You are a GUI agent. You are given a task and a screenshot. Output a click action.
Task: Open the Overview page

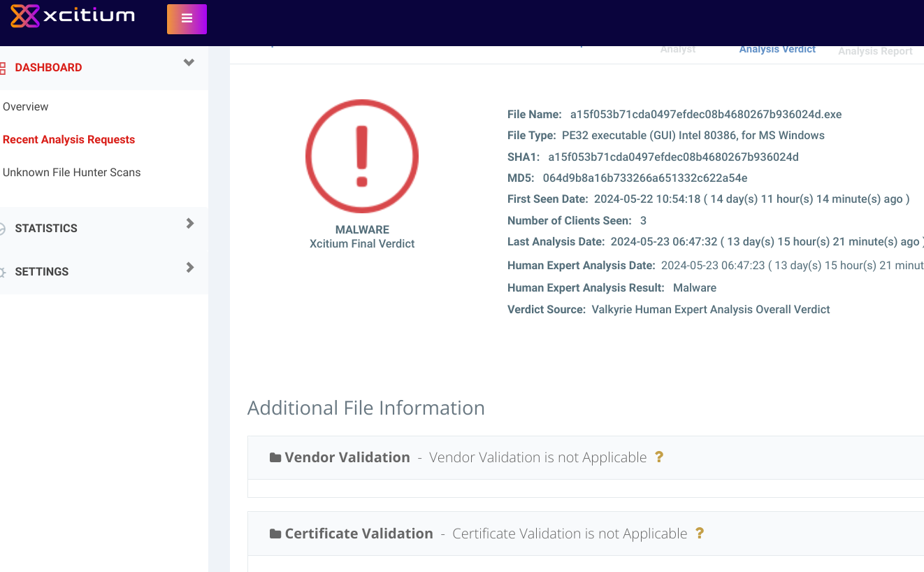(x=26, y=107)
